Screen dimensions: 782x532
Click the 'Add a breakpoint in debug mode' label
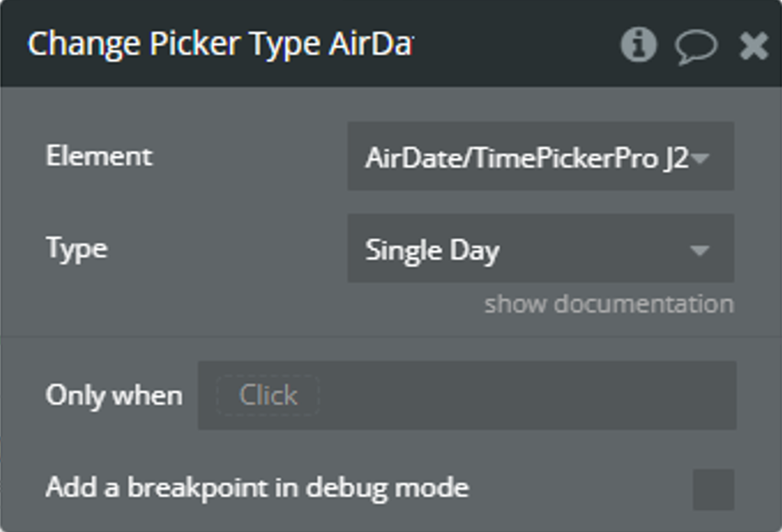[x=257, y=488]
